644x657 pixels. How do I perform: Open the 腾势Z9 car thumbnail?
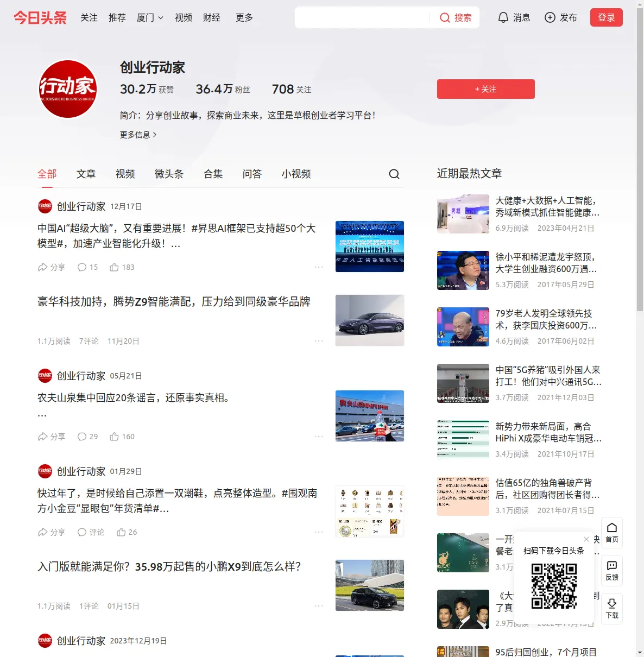(x=370, y=320)
